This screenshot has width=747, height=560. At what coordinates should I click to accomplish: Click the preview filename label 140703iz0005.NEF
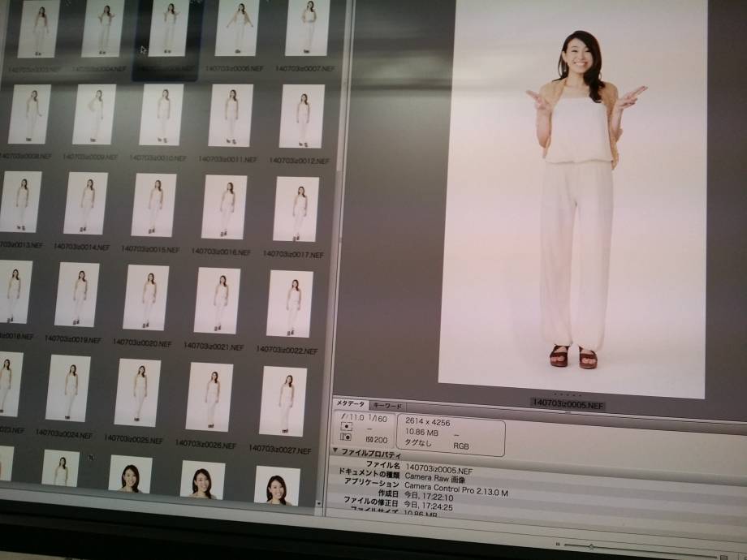568,403
